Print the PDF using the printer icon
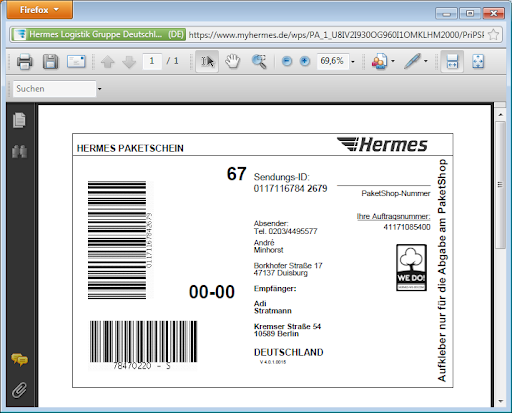512x413 pixels. point(25,61)
